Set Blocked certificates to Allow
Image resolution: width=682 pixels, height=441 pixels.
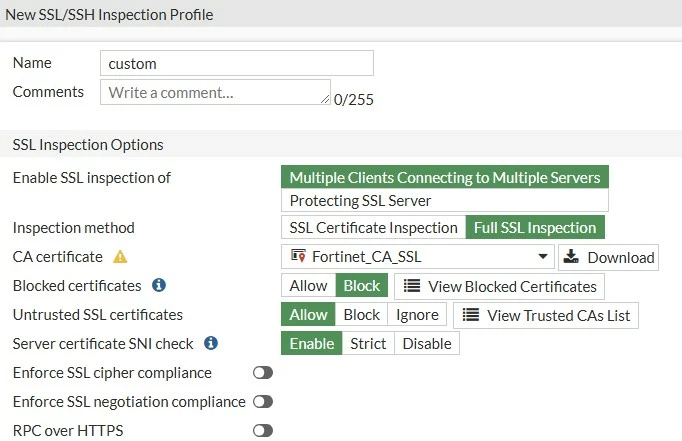click(308, 285)
